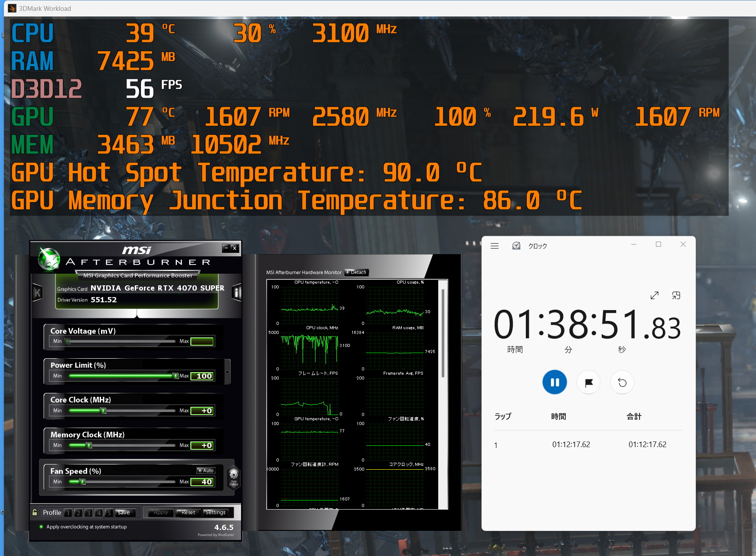Expand stopwatch to full view arrow icon
Image resolution: width=756 pixels, height=556 pixels.
(655, 295)
